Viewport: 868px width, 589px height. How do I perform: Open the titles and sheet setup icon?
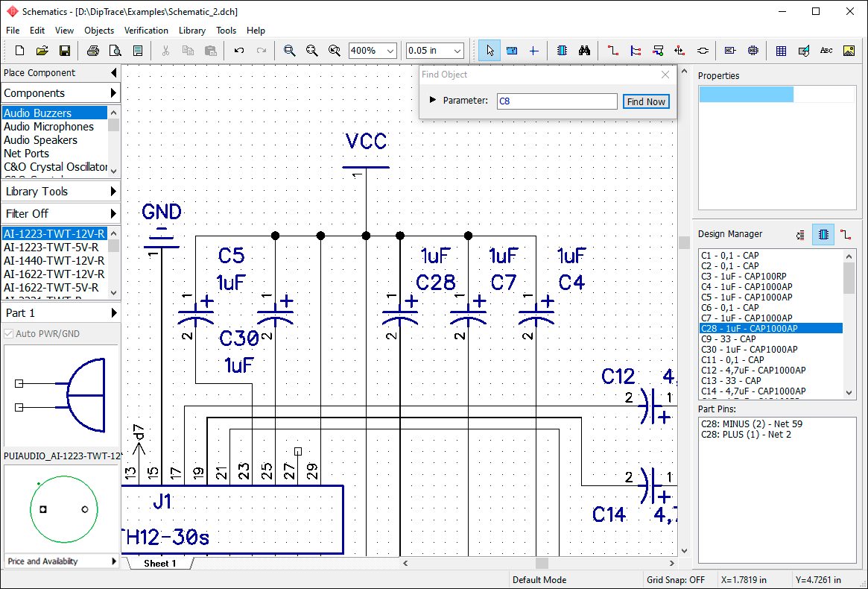coord(138,51)
